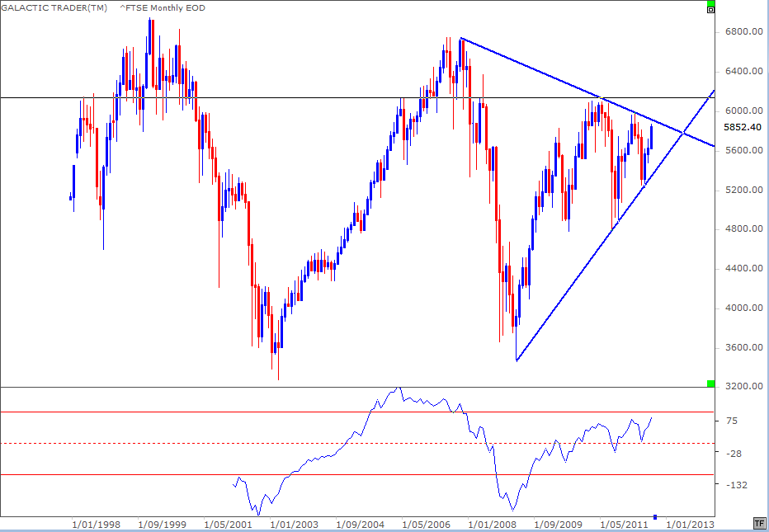Screen dimensions: 769x532
Task: Click the indicator scale value -28
Action: tap(734, 454)
